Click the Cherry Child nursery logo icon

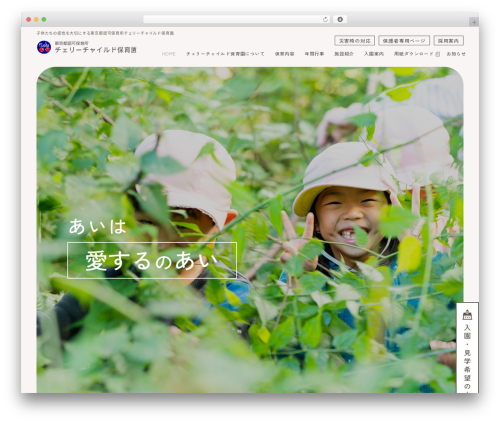pos(44,47)
